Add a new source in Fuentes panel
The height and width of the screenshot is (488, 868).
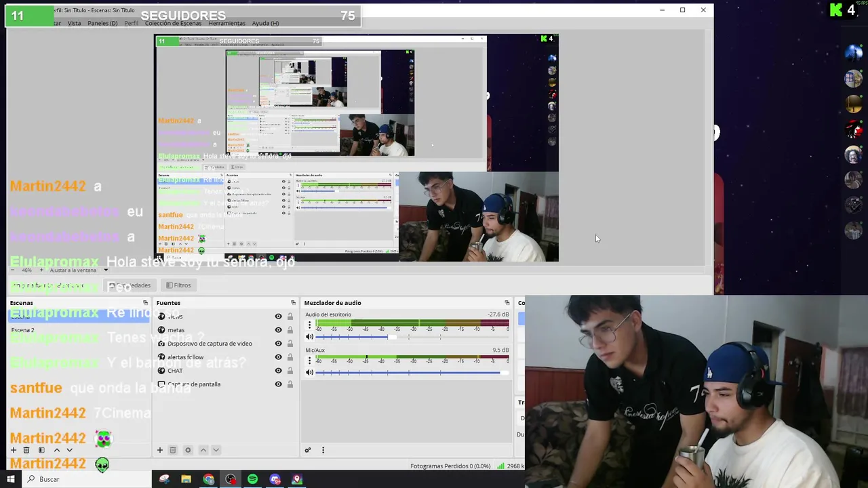click(x=160, y=450)
